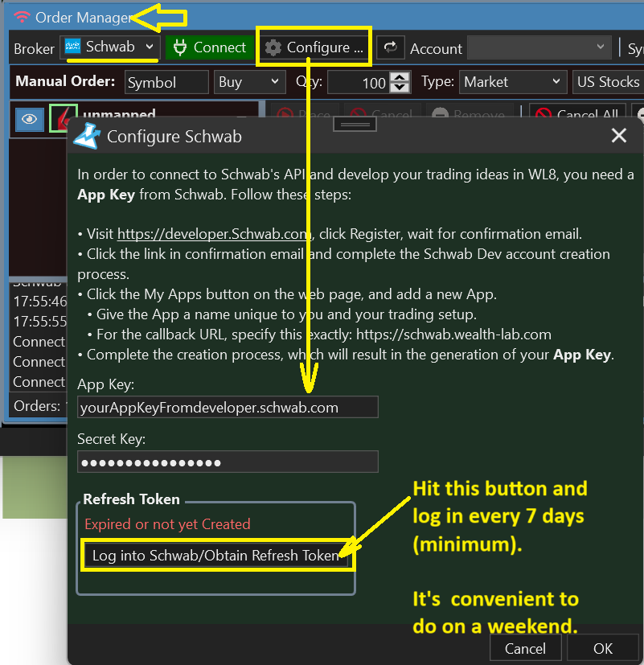Decrease the quantity with the down arrow
This screenshot has height=665, width=644.
pos(400,87)
